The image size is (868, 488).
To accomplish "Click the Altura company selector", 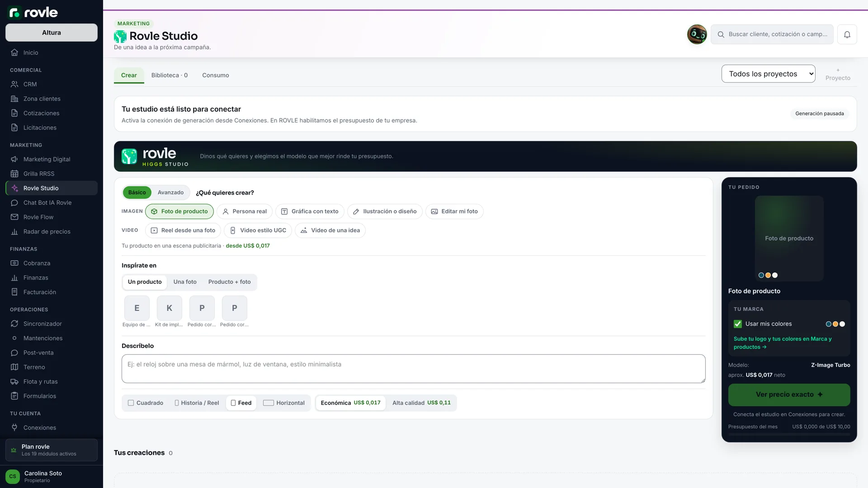I will click(x=52, y=33).
